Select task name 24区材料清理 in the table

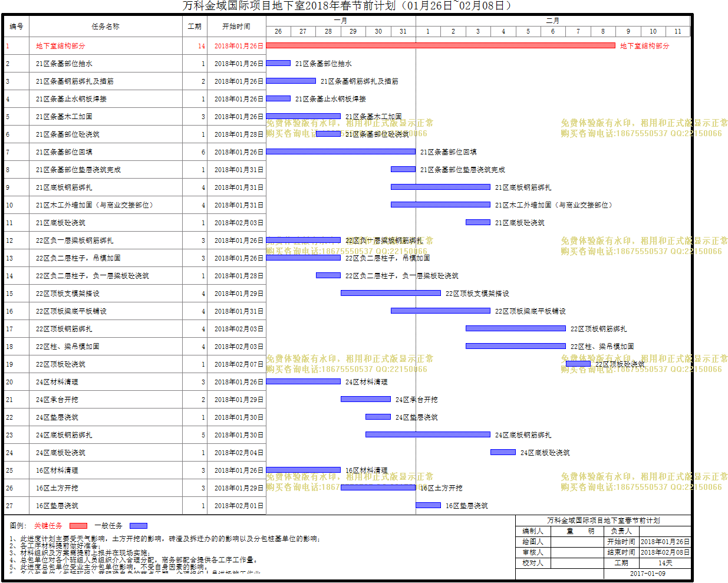(57, 382)
